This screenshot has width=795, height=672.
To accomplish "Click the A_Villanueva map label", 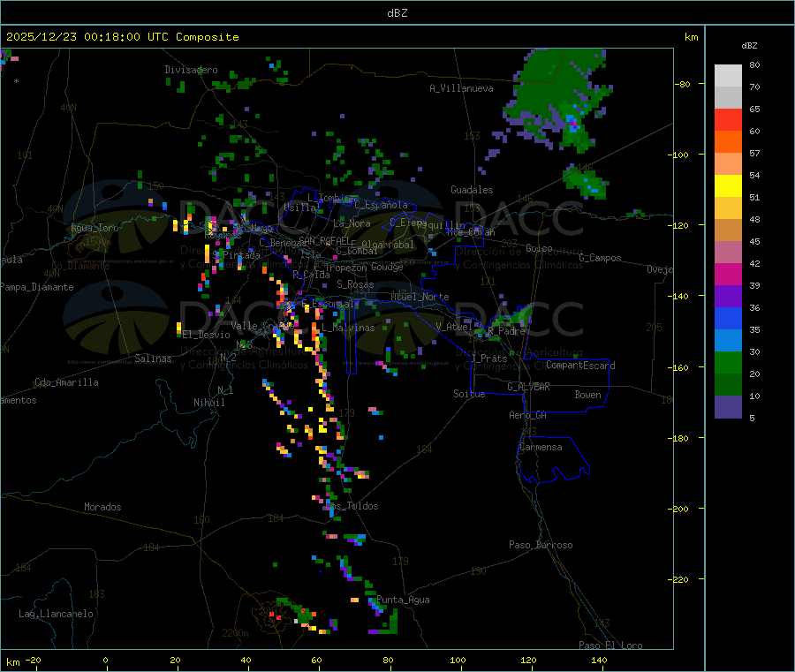I will click(461, 88).
